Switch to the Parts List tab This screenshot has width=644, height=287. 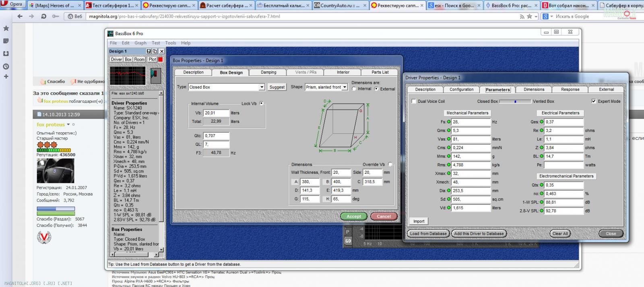pos(380,72)
